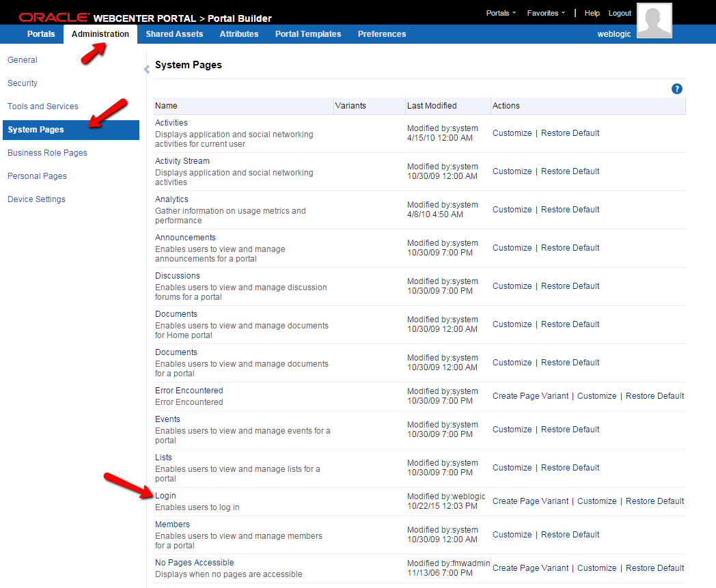Image resolution: width=716 pixels, height=588 pixels.
Task: Open Device Settings in the sidebar
Action: click(38, 199)
